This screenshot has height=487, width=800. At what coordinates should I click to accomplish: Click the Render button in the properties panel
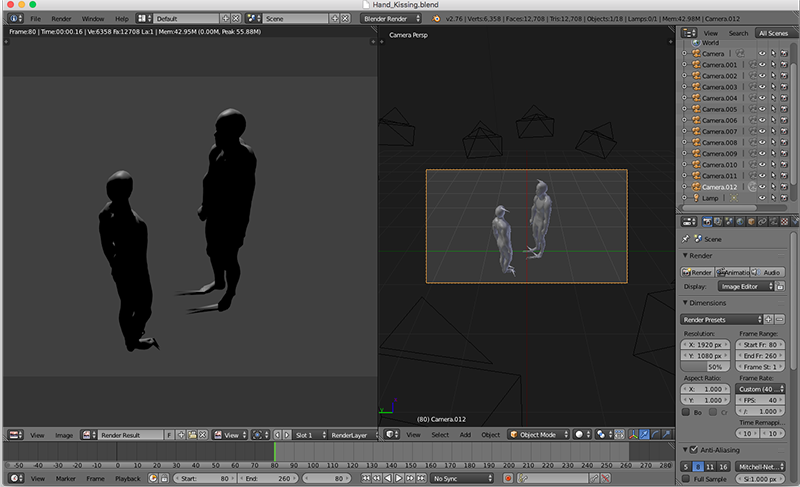[x=698, y=272]
